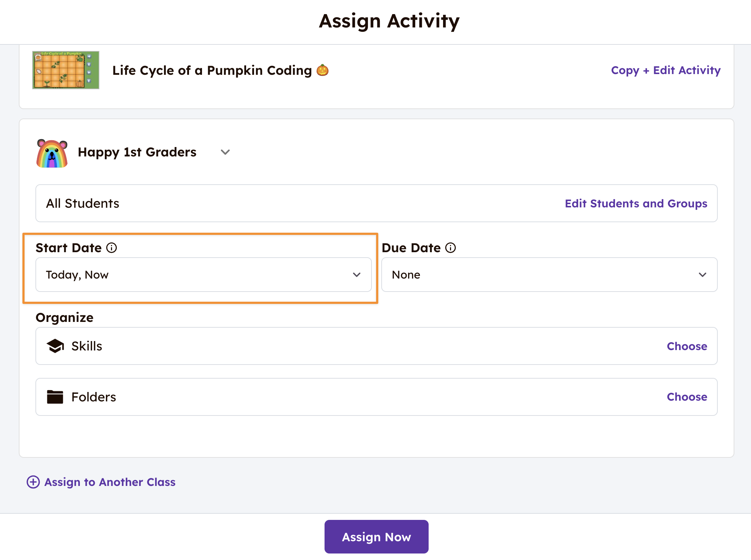Select the All Students field
Screen dimensions: 751x560
[83, 203]
